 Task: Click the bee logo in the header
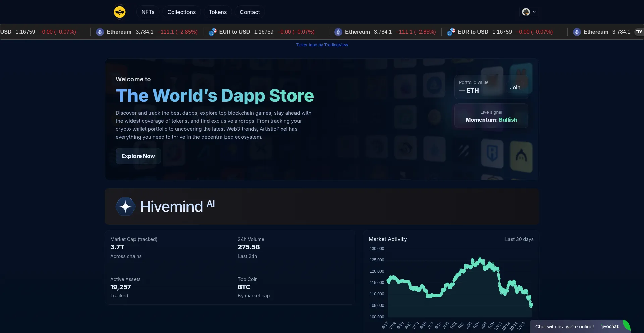pos(120,12)
